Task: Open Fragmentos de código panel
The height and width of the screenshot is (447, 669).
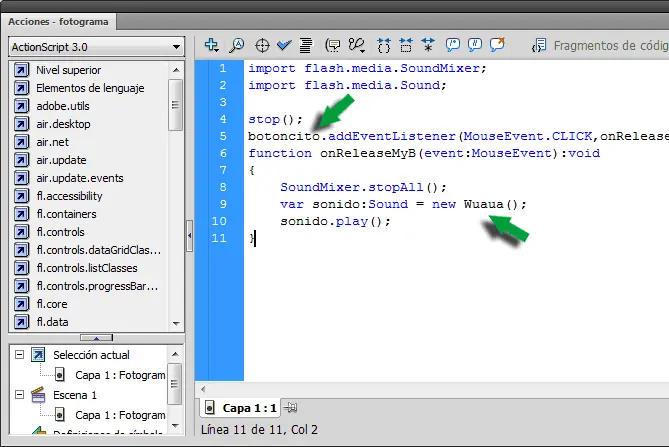Action: coord(599,45)
